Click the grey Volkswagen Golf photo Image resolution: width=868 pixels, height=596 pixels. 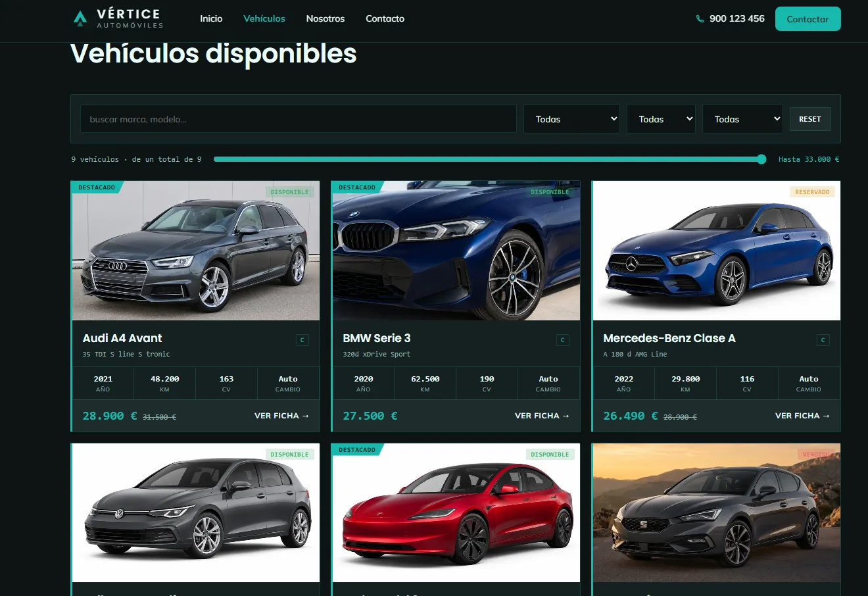pyautogui.click(x=196, y=513)
